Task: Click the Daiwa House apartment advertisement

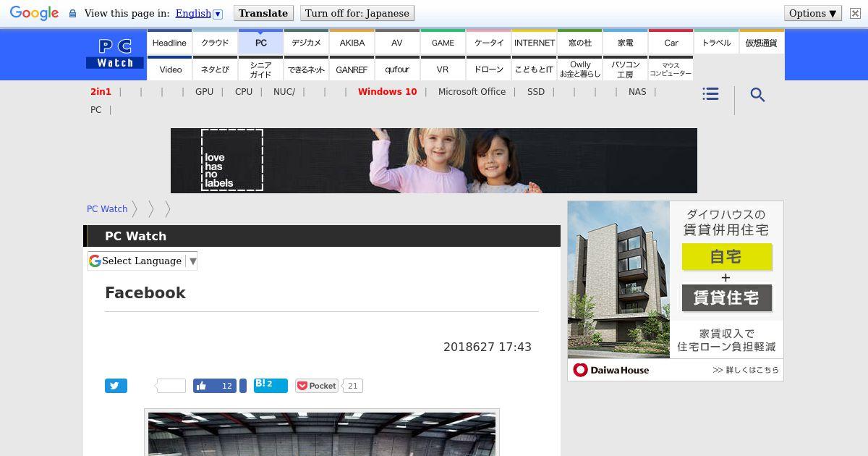Action: tap(676, 291)
